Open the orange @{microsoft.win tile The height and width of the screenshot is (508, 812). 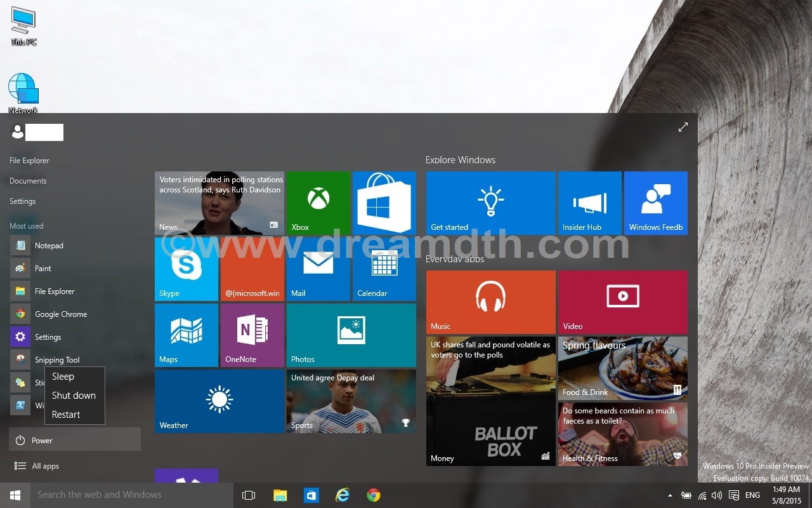point(252,269)
